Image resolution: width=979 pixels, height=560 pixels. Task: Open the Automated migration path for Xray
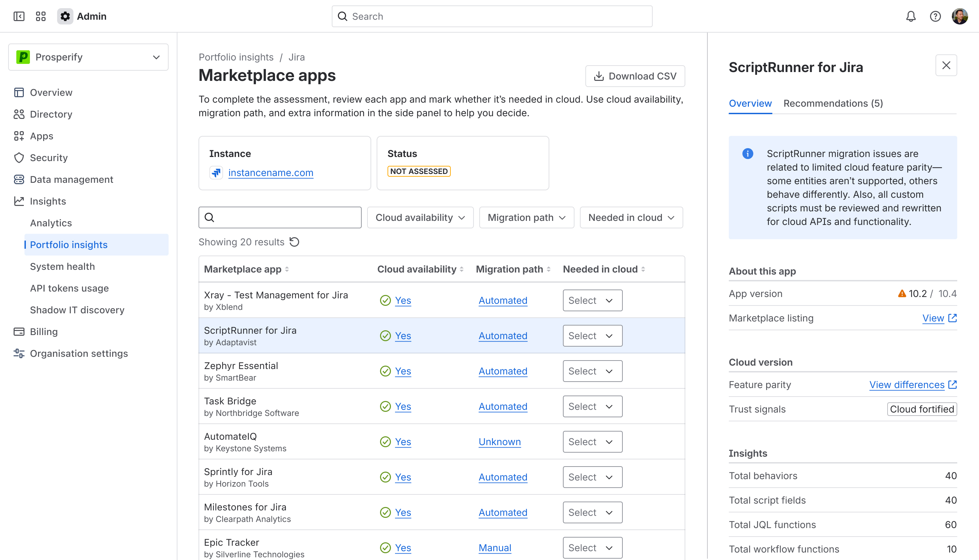point(503,300)
